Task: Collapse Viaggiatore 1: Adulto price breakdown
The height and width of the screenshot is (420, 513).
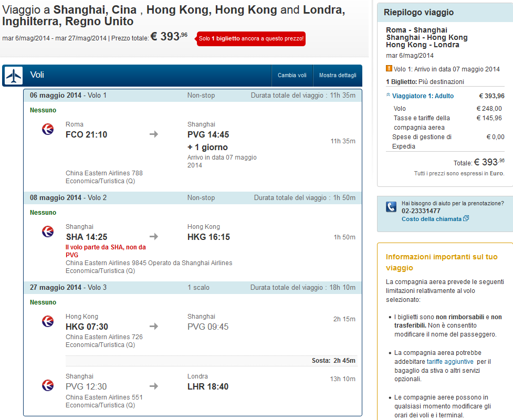Action: pyautogui.click(x=423, y=96)
